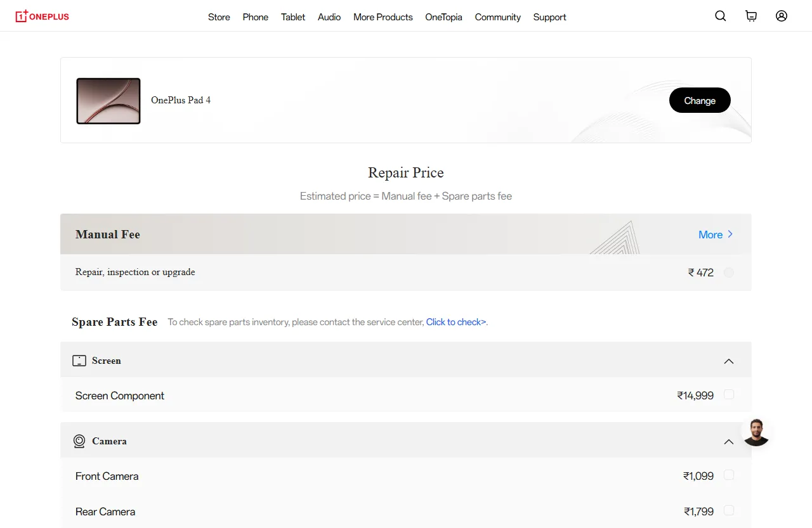Viewport: 812px width, 528px height.
Task: Open the Support menu
Action: coord(549,17)
